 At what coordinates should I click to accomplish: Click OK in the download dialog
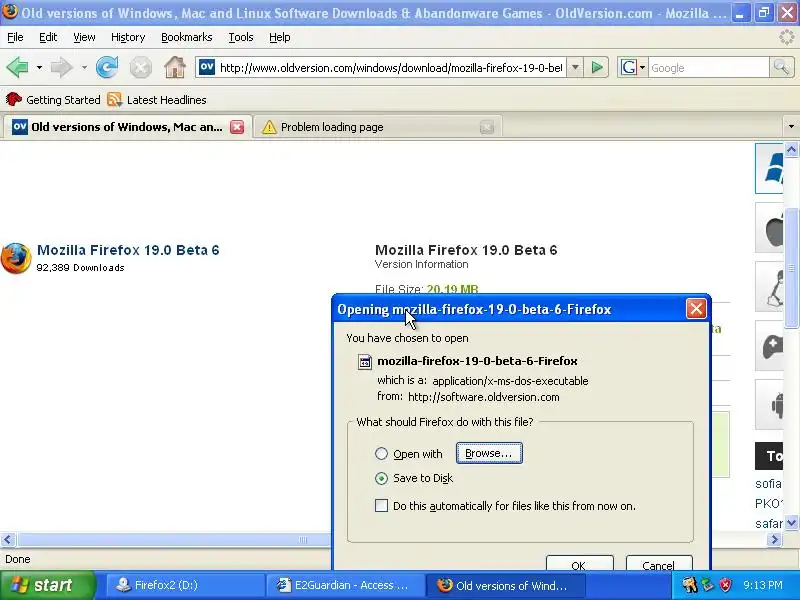coord(579,563)
